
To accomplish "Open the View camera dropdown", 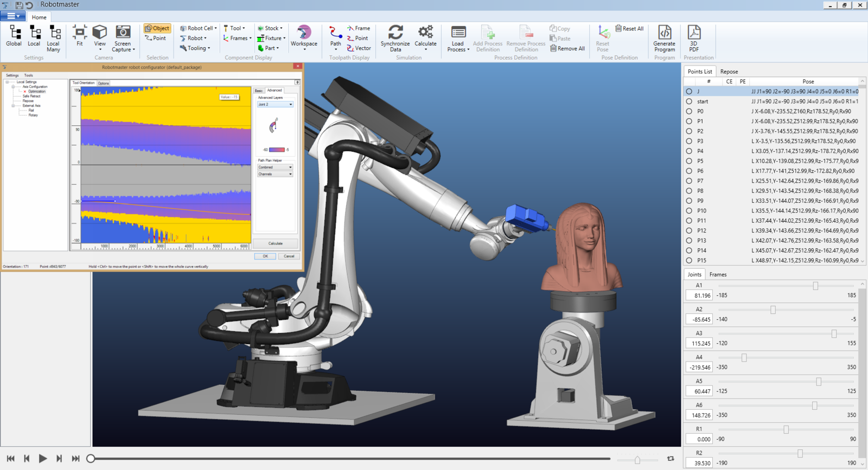I will [100, 38].
